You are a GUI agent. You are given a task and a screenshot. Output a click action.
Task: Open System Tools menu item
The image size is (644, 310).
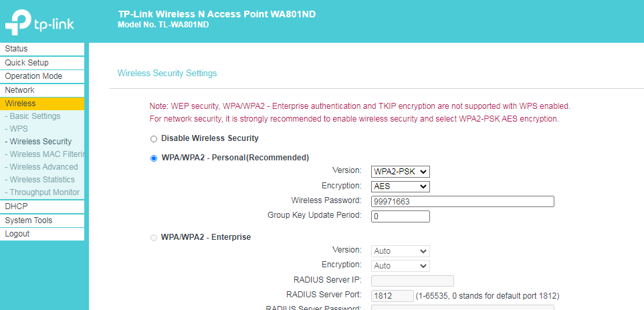click(x=42, y=220)
